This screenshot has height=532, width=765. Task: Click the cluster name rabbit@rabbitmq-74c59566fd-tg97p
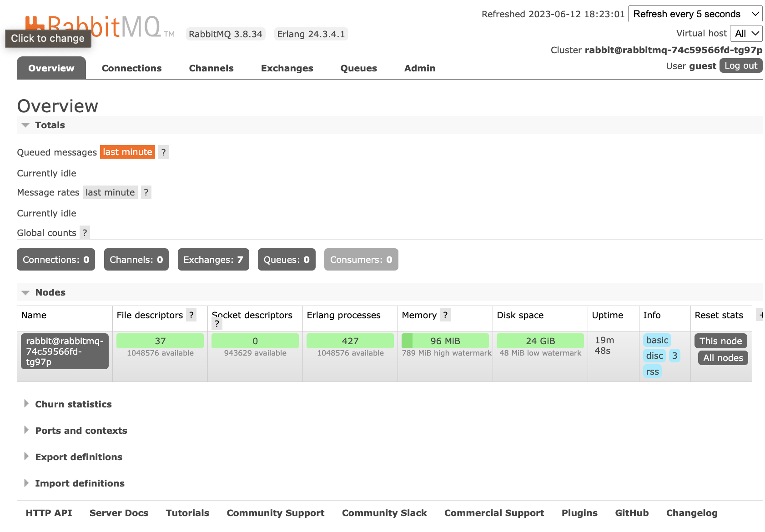pyautogui.click(x=674, y=50)
